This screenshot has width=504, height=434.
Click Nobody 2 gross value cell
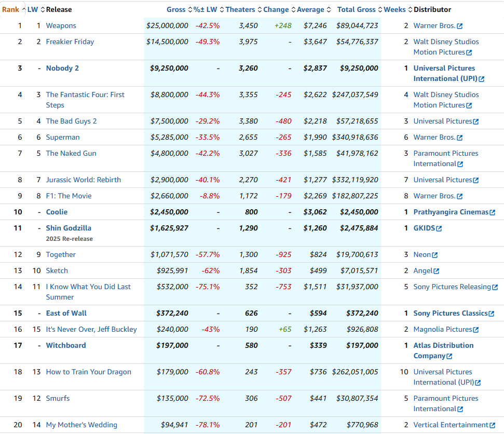coord(169,68)
